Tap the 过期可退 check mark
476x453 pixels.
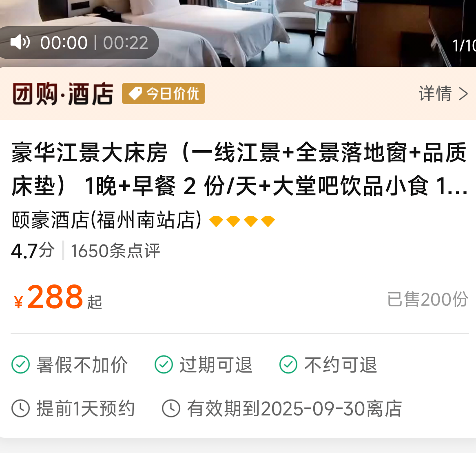click(164, 364)
